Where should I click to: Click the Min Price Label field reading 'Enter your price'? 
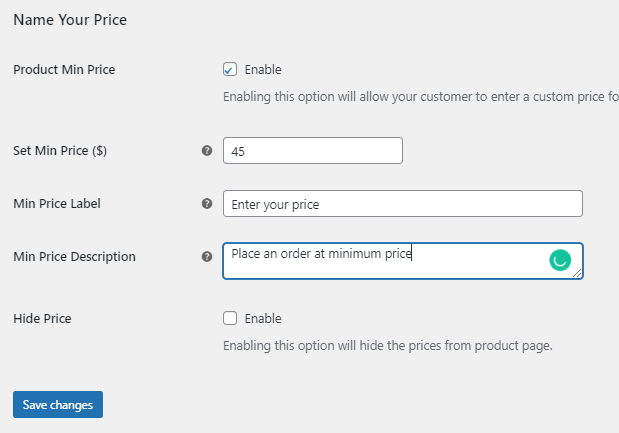click(x=403, y=204)
